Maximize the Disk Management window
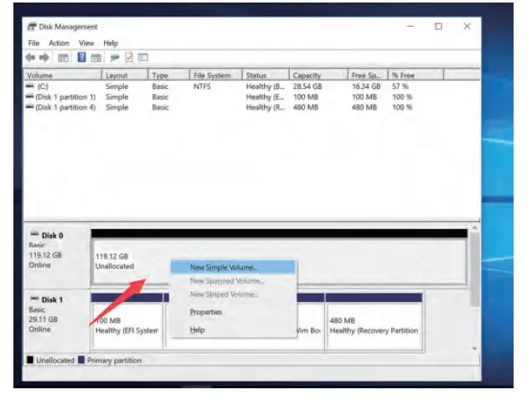This screenshot has width=532, height=400. [x=439, y=26]
